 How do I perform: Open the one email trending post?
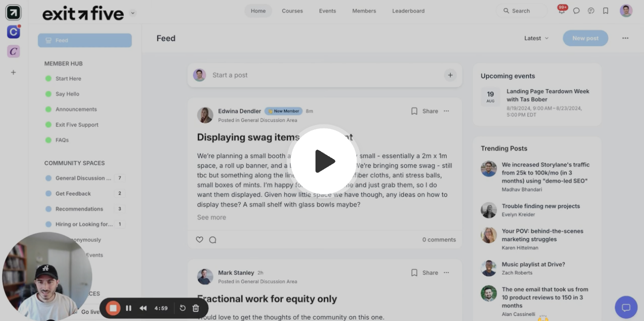[x=545, y=297]
